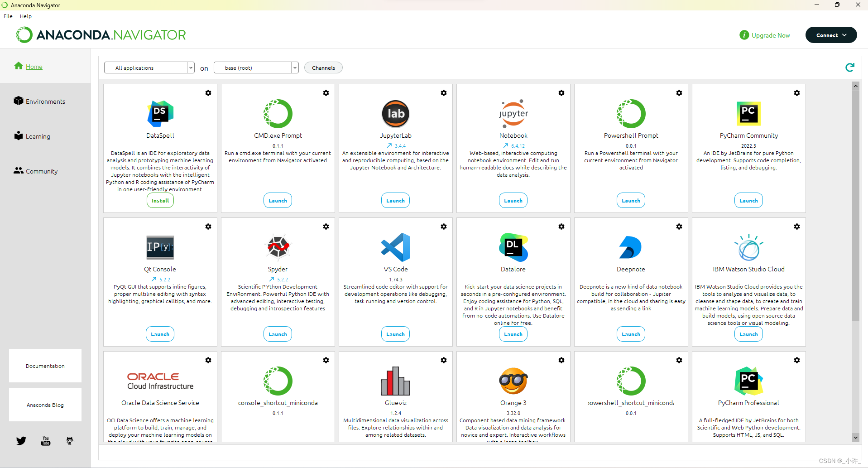Install DataSpell
Screen dimensions: 868x468
pos(160,200)
